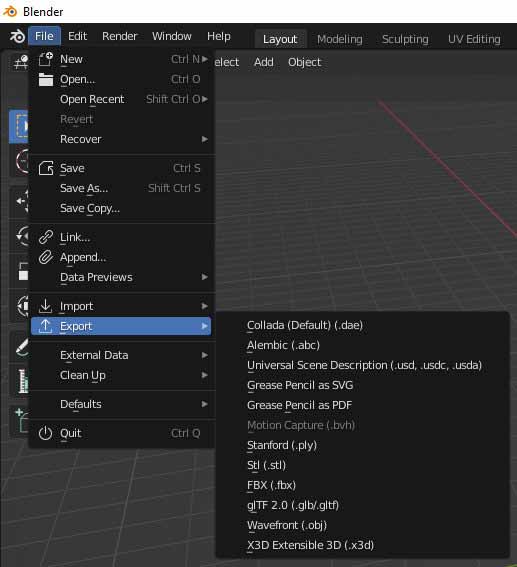Choose New from the File menu
This screenshot has height=567, width=517.
click(x=121, y=59)
